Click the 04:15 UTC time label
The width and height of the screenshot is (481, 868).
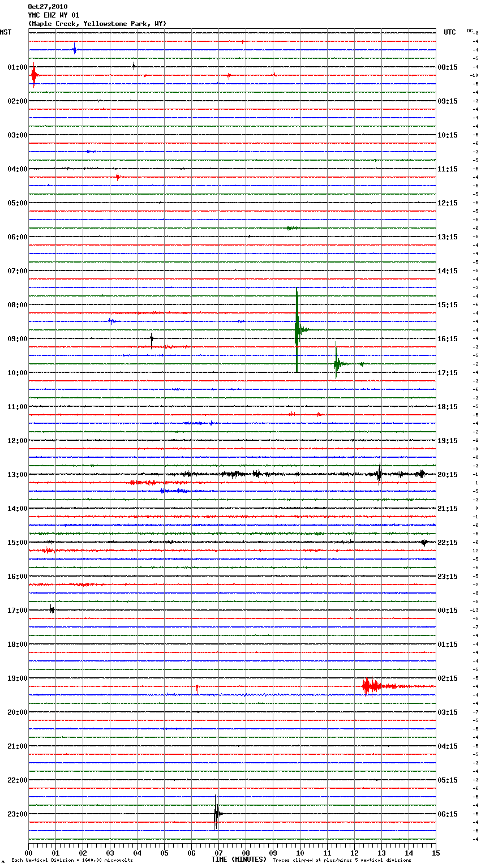click(448, 746)
